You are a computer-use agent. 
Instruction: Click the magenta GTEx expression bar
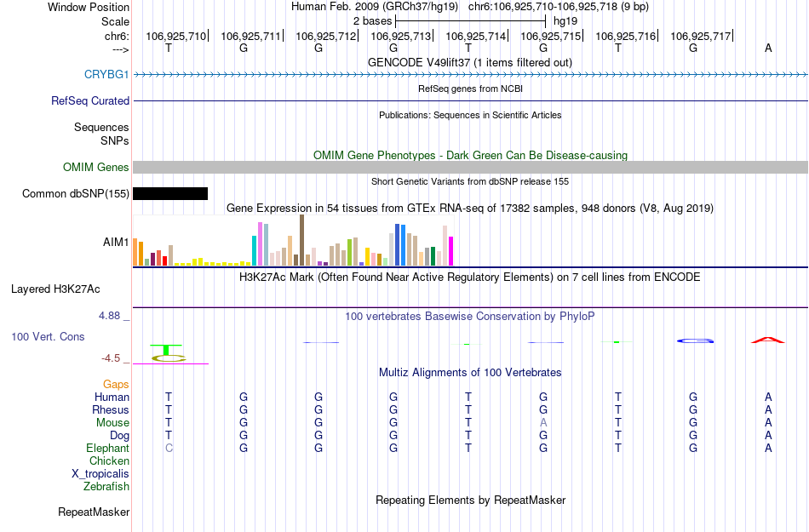(x=451, y=251)
